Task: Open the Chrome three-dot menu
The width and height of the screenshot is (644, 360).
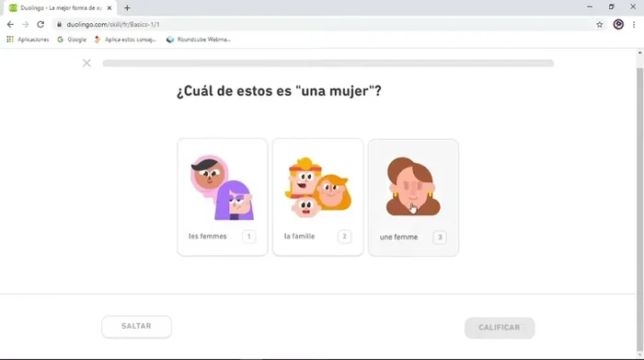Action: click(x=634, y=25)
